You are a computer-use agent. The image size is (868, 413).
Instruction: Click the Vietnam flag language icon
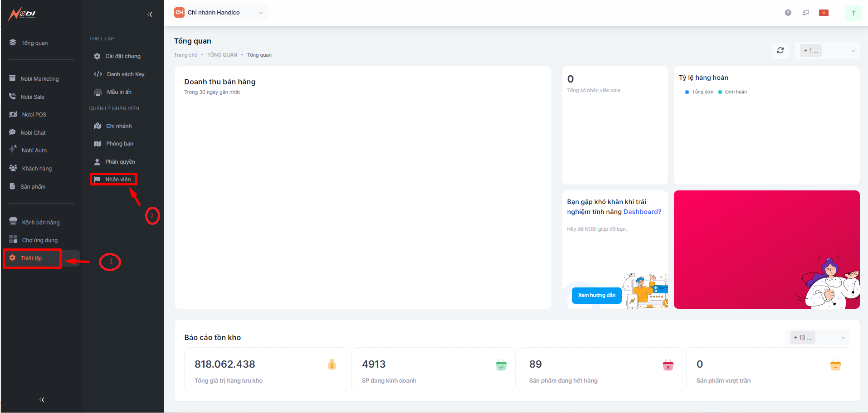click(824, 13)
